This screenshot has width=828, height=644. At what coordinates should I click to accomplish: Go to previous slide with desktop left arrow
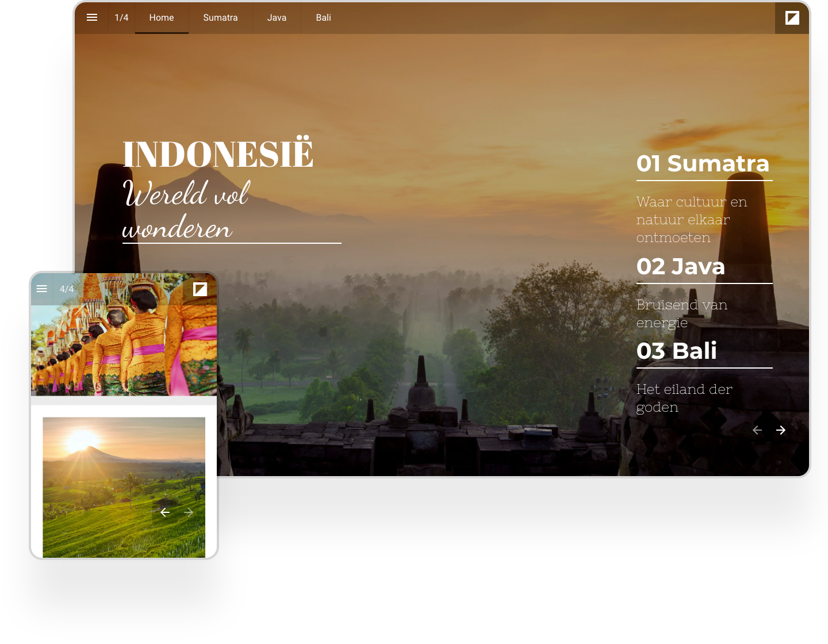click(x=757, y=430)
